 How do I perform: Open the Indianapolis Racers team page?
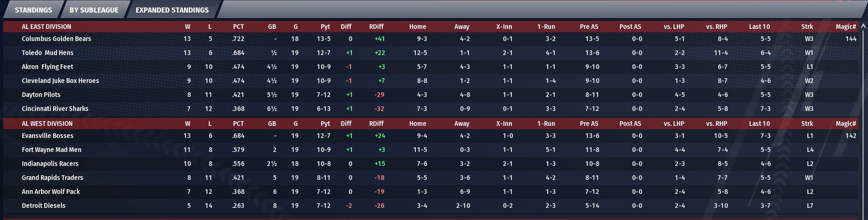(x=50, y=164)
